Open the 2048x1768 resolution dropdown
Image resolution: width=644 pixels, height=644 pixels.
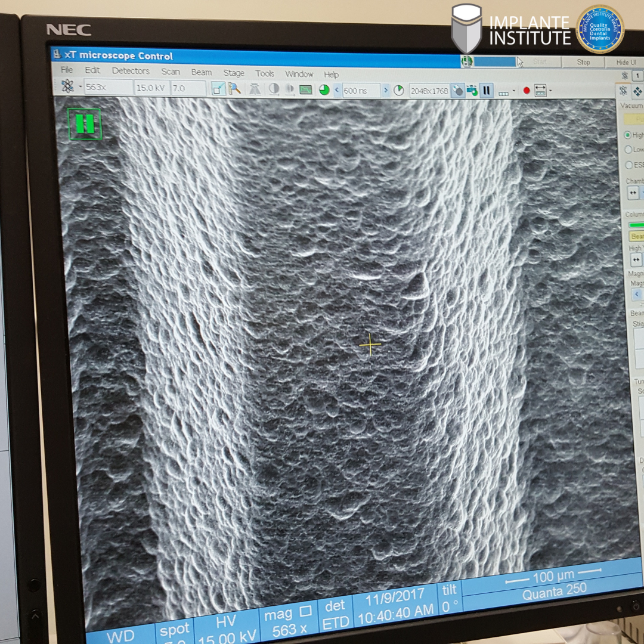429,91
